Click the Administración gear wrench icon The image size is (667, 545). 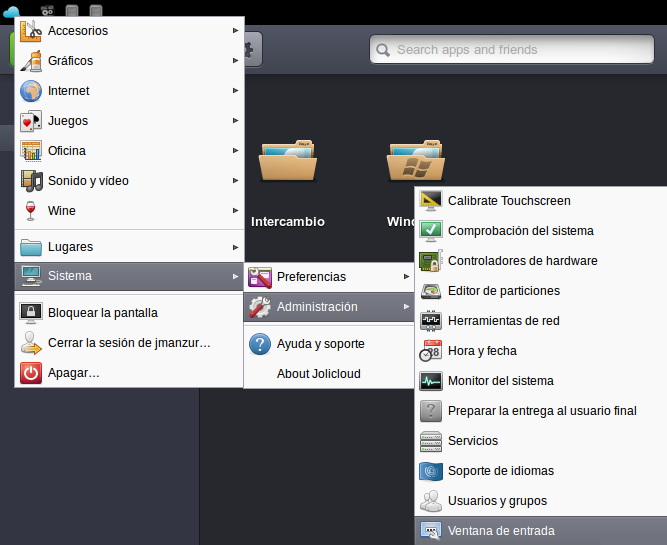(260, 307)
